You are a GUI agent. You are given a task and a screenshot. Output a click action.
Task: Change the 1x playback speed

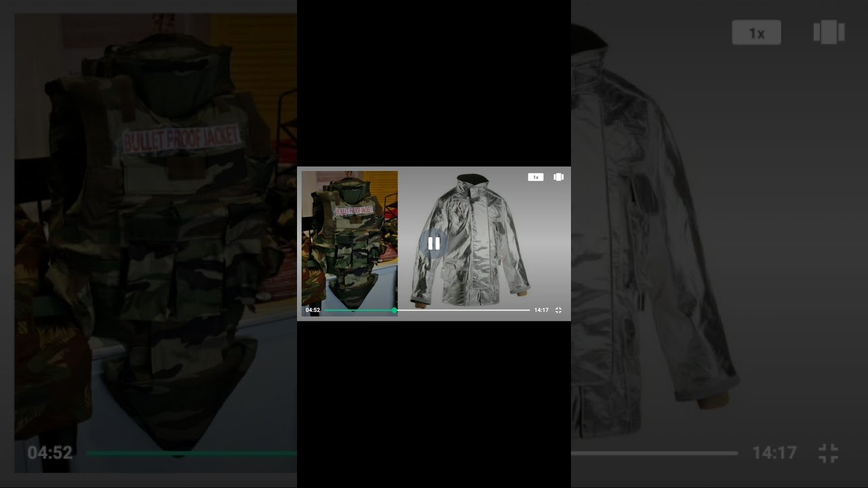pos(536,177)
